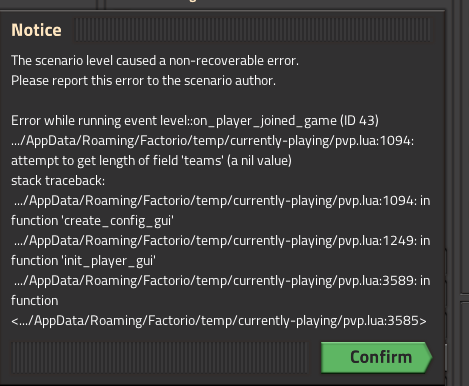
Task: Click the 'stack traceback:' line
Action: pos(58,181)
